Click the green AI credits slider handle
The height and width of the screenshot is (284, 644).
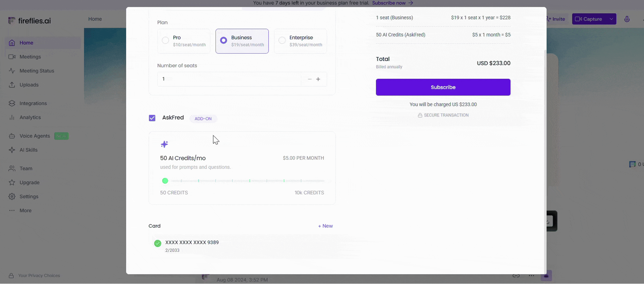[x=165, y=181]
